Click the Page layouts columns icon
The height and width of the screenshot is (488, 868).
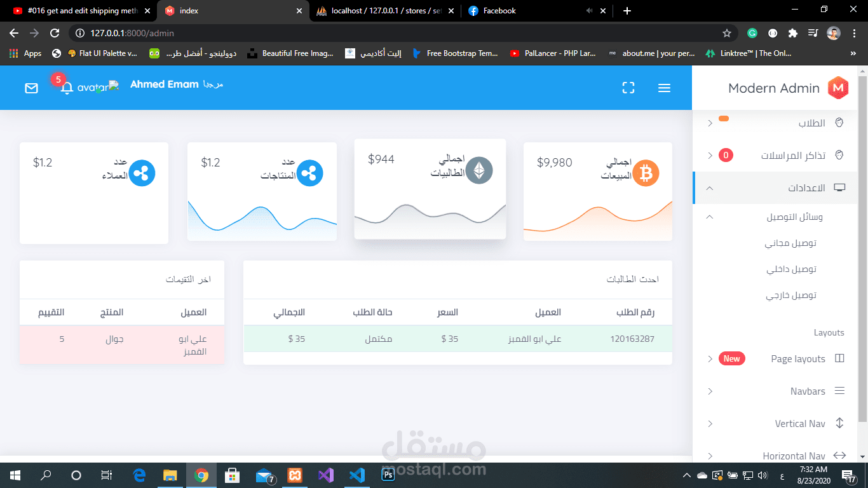(x=839, y=358)
